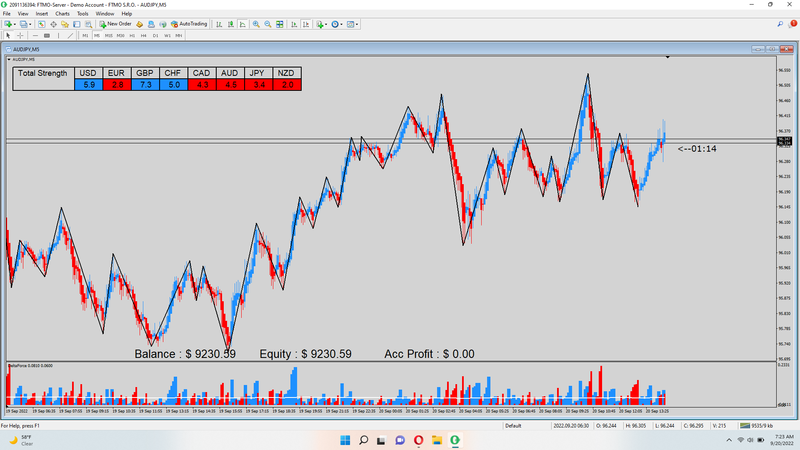The image size is (800, 450).
Task: Open MetaEditor from the toolbar
Action: coord(139,24)
